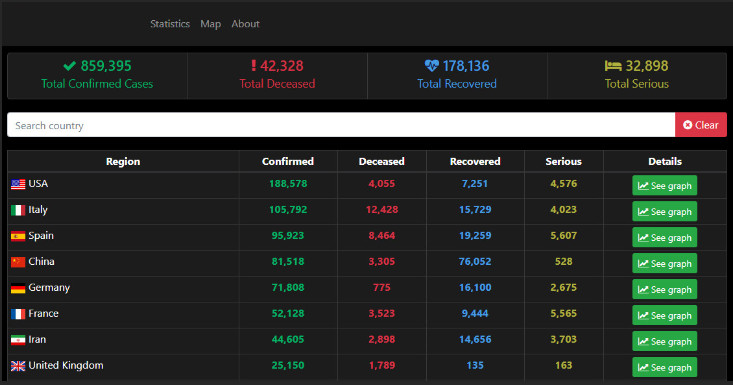The image size is (733, 385).
Task: Click the yellow bed icon beside 32,898
Action: 613,66
